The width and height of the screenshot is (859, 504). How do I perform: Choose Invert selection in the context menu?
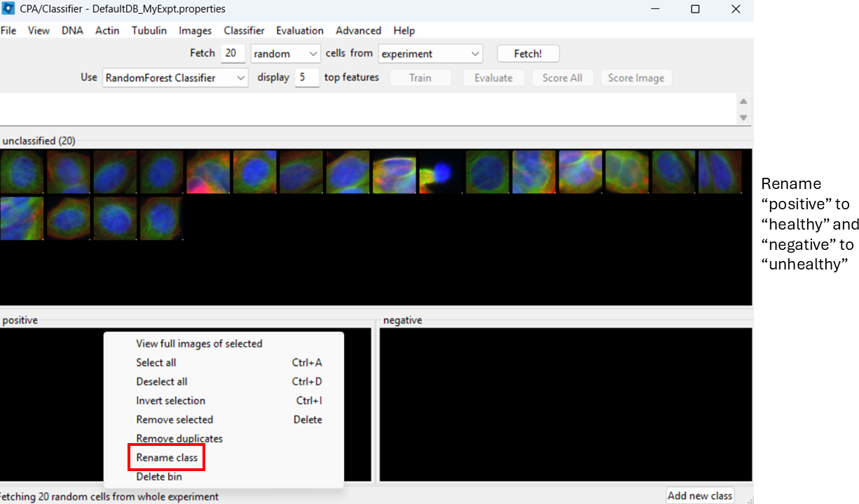pos(170,400)
